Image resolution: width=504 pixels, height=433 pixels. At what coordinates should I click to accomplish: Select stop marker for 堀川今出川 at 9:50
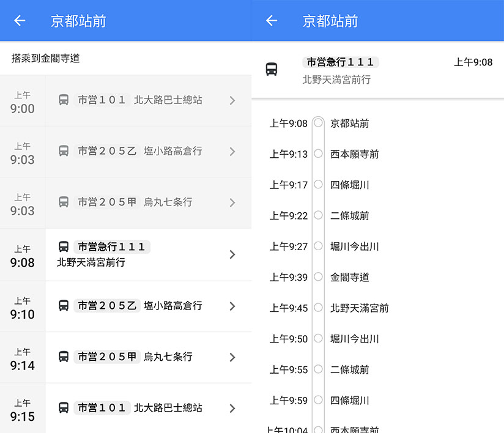[318, 338]
